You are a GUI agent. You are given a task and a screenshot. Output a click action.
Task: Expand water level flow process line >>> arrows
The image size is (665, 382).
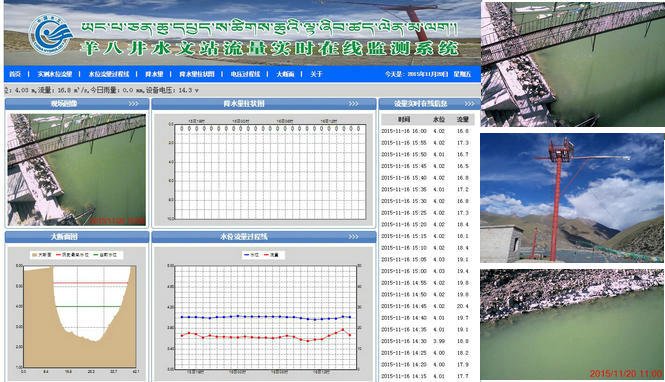pyautogui.click(x=354, y=237)
